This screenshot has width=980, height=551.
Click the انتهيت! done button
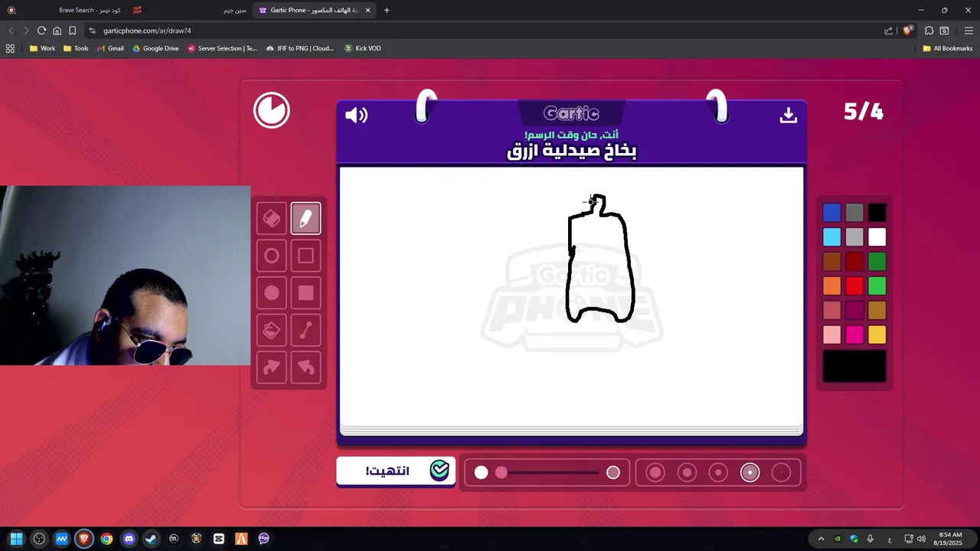(x=396, y=471)
